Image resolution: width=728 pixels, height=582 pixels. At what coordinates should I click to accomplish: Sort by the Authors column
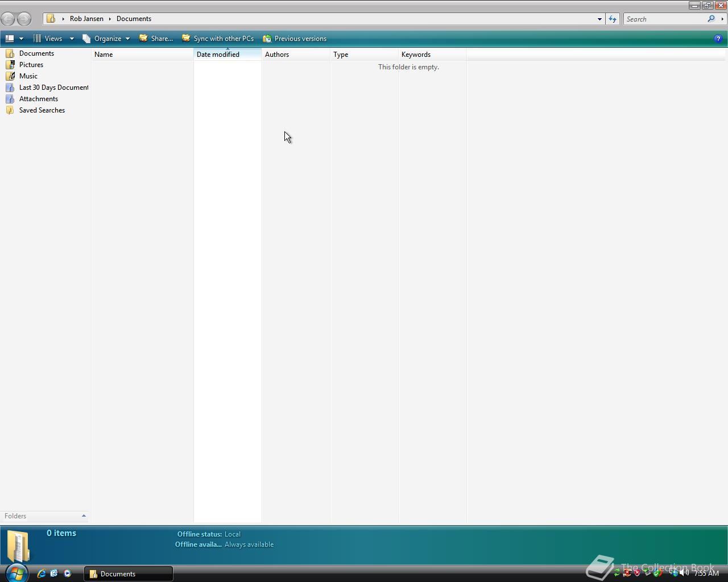(x=296, y=55)
